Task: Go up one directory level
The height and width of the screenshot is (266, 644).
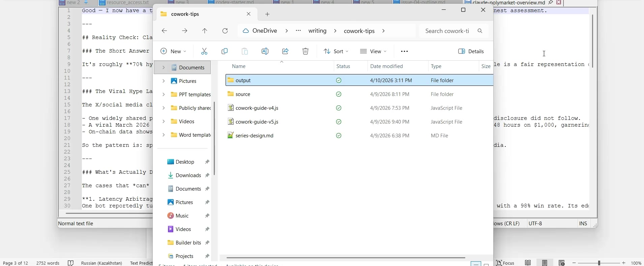Action: (205, 31)
